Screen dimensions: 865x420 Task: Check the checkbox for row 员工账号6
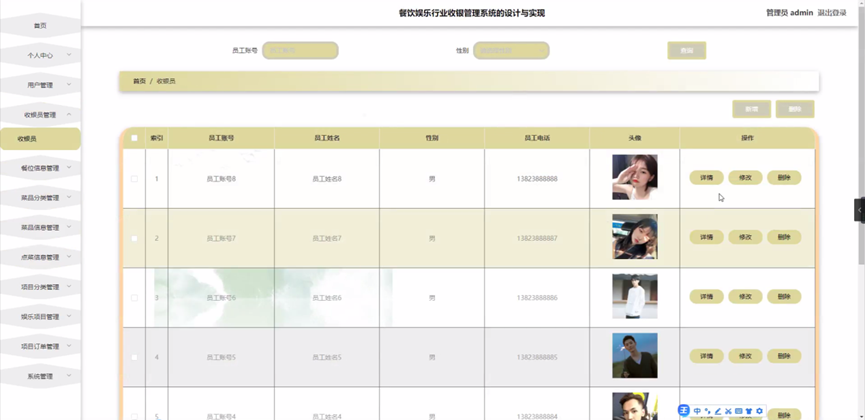[x=134, y=298]
